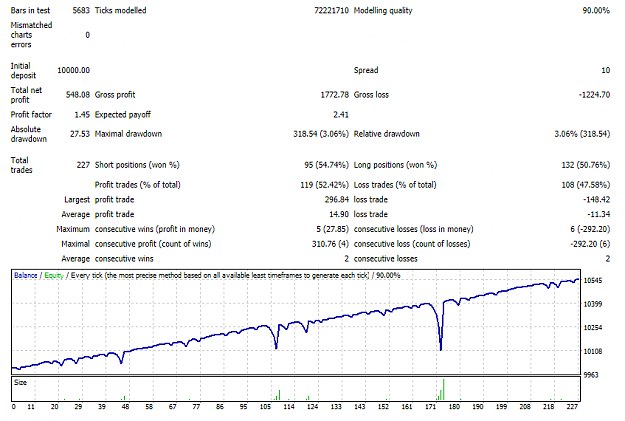Click the Expected payoff label
Screen dimensions: 625x421
123,114
